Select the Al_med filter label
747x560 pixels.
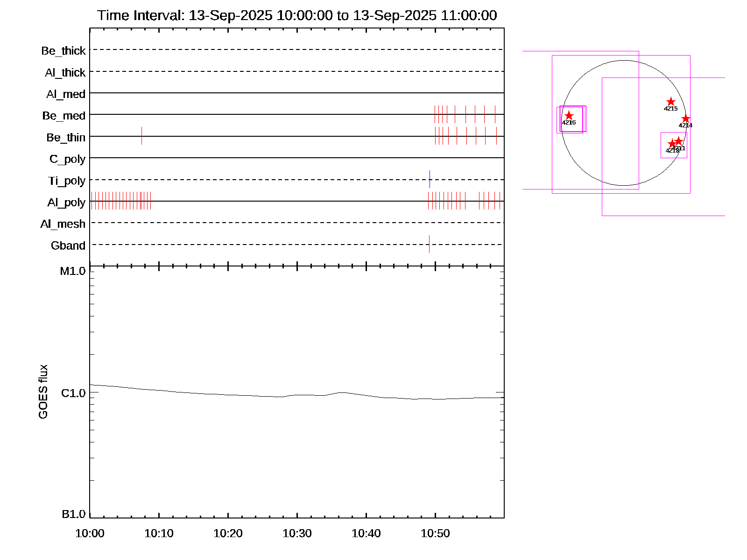click(66, 94)
